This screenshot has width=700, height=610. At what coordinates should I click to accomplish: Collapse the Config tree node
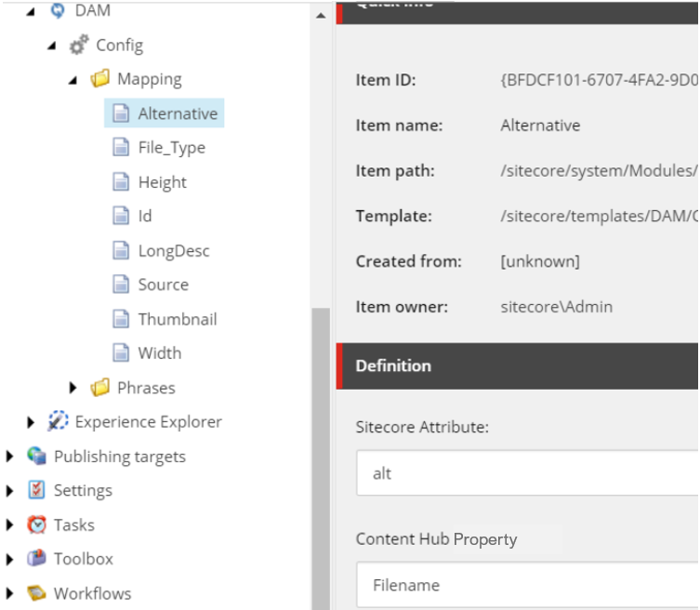pos(52,46)
